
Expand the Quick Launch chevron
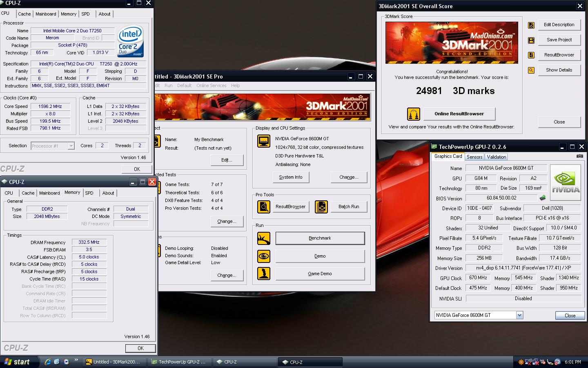76,360
